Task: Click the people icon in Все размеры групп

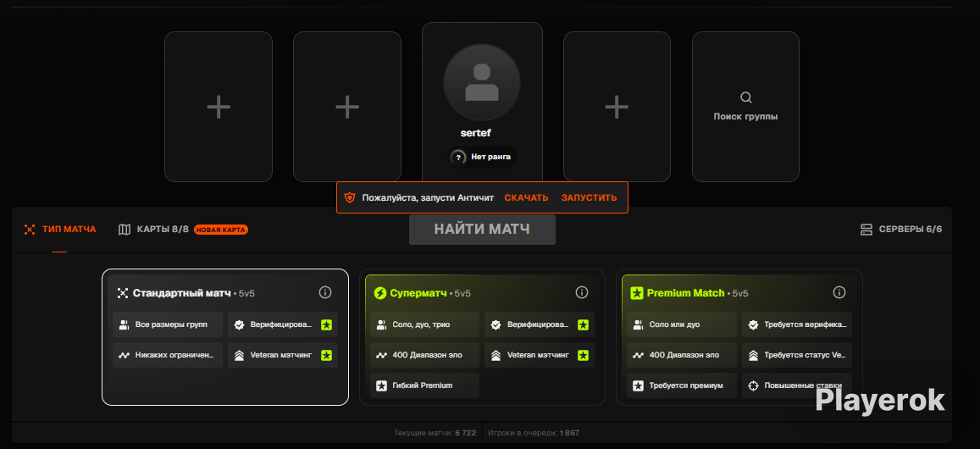Action: point(125,324)
